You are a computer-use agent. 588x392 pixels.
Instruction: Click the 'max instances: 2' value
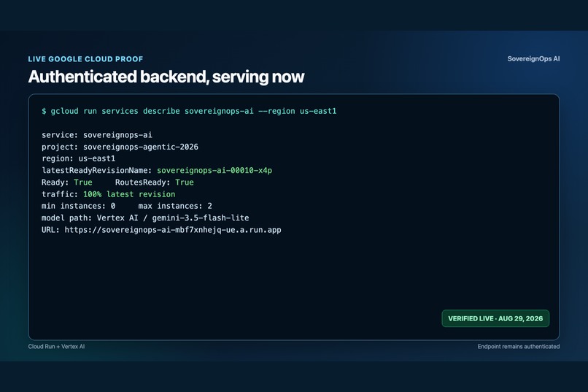[x=175, y=206]
